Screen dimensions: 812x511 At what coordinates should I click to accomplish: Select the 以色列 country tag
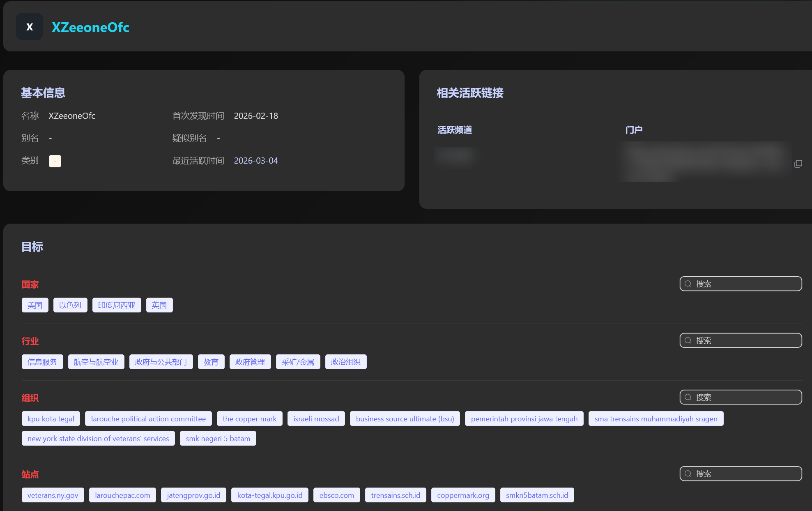(70, 305)
